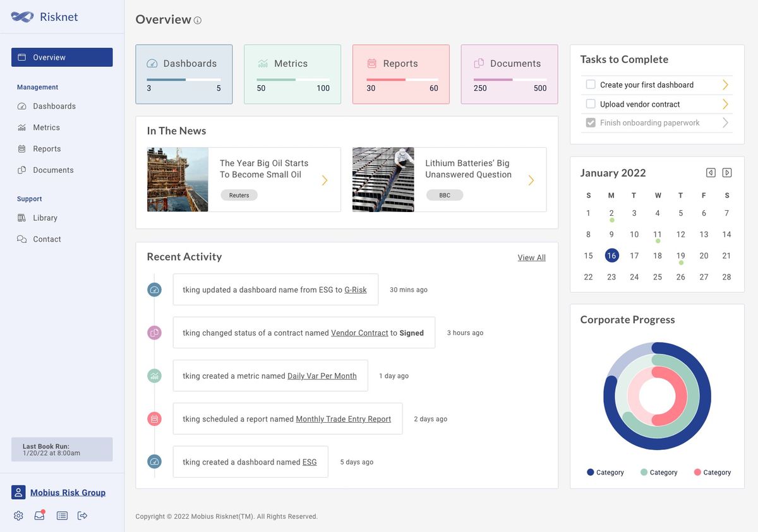This screenshot has width=758, height=532.
Task: Open the Dashboards section in the sidebar
Action: pos(51,105)
